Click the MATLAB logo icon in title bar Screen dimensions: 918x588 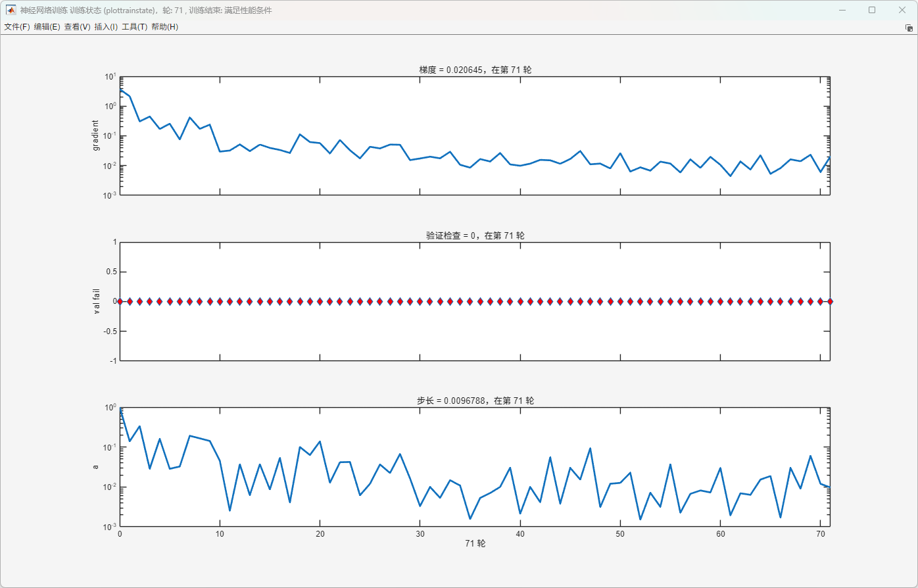(x=11, y=10)
